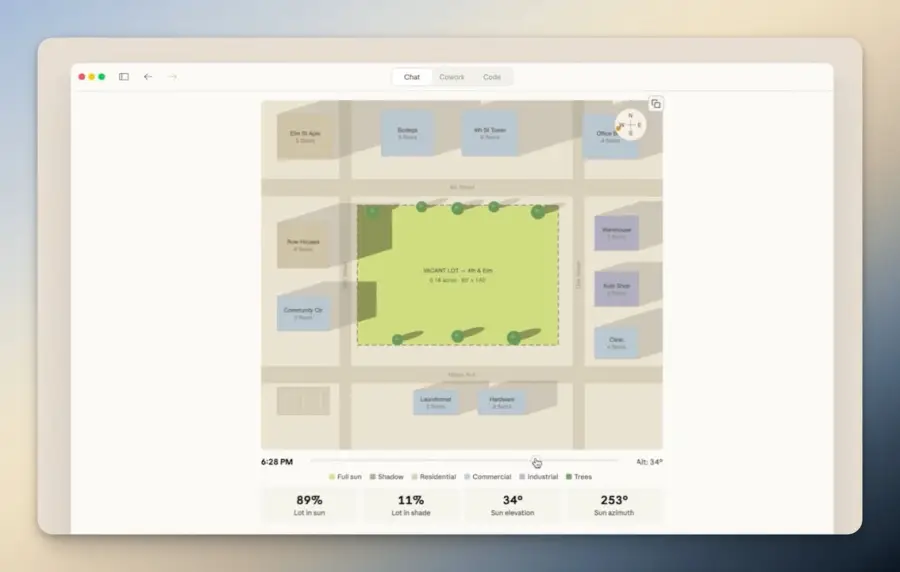Select the Auto Shop building
This screenshot has height=572, width=900.
coord(616,289)
